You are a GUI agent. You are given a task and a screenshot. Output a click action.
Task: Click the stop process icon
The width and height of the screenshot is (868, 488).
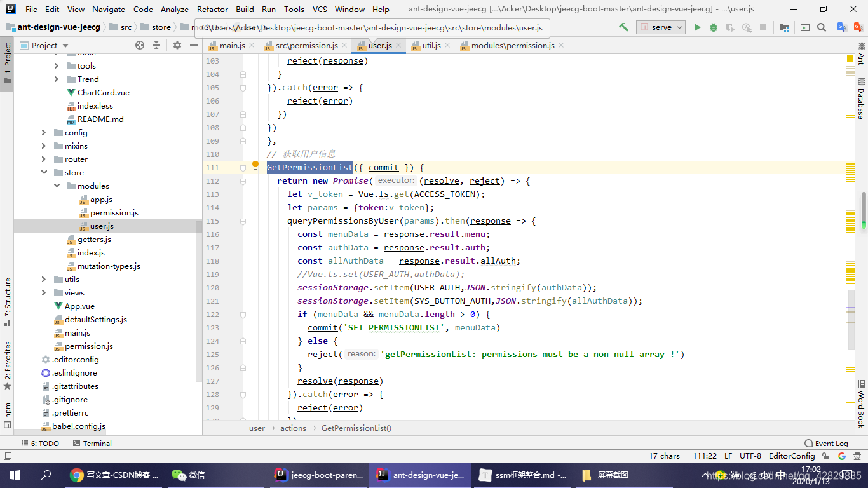(x=763, y=27)
